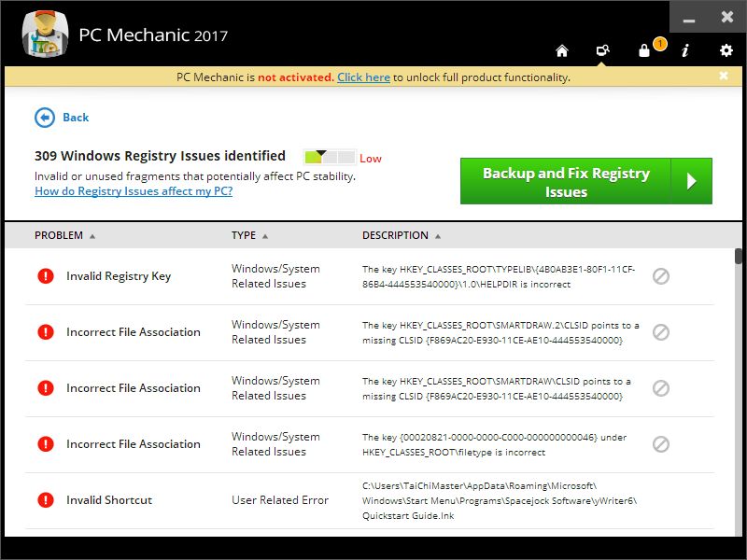Ignore the Invalid Registry Key issue
The width and height of the screenshot is (747, 560).
click(x=661, y=276)
